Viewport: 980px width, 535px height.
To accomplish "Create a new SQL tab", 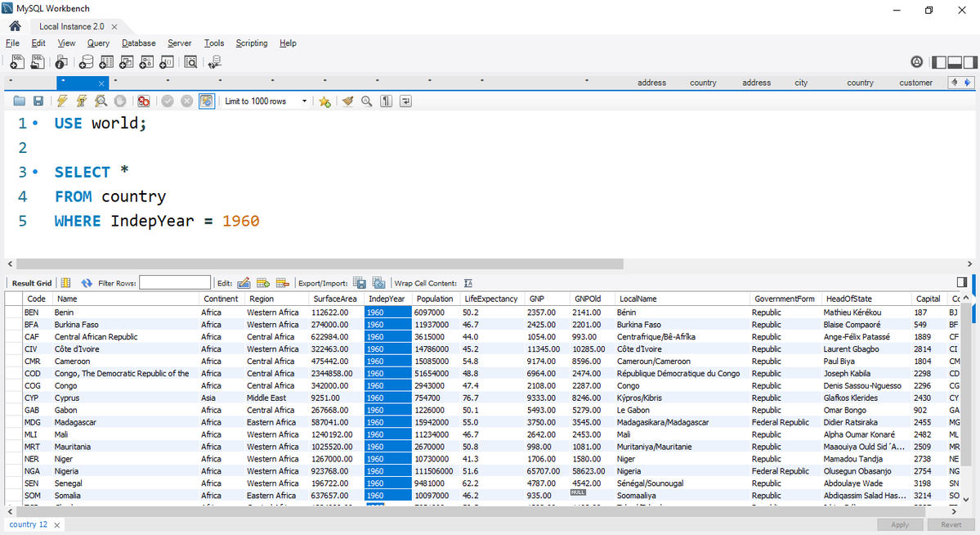I will point(17,62).
